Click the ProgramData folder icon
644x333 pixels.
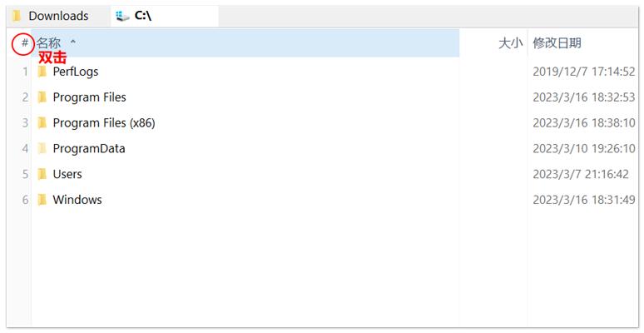(42, 148)
